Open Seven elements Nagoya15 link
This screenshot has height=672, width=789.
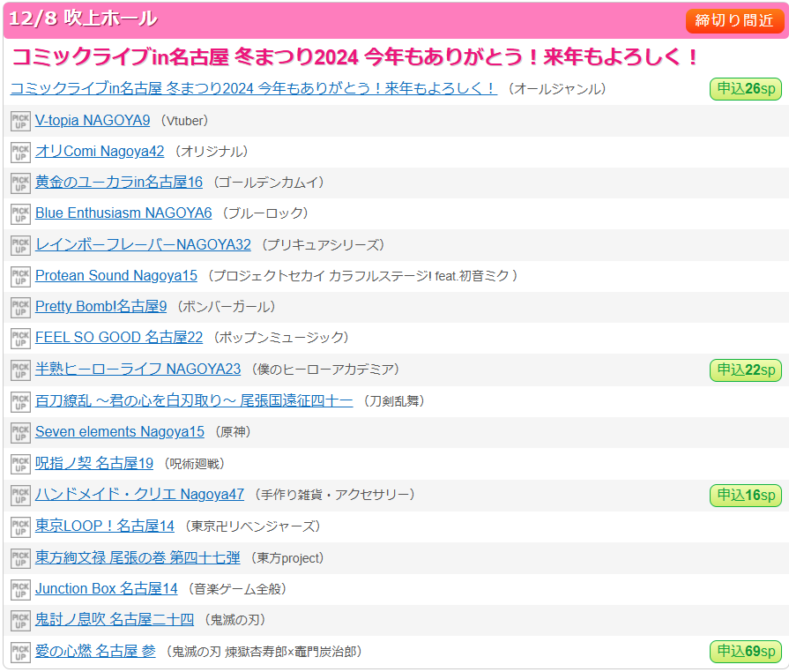point(120,432)
